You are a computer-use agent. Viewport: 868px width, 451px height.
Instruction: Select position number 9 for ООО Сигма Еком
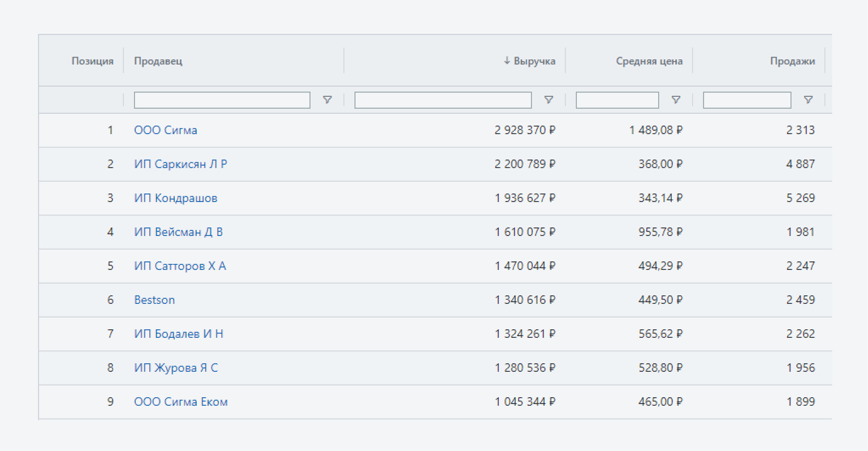[x=110, y=402]
